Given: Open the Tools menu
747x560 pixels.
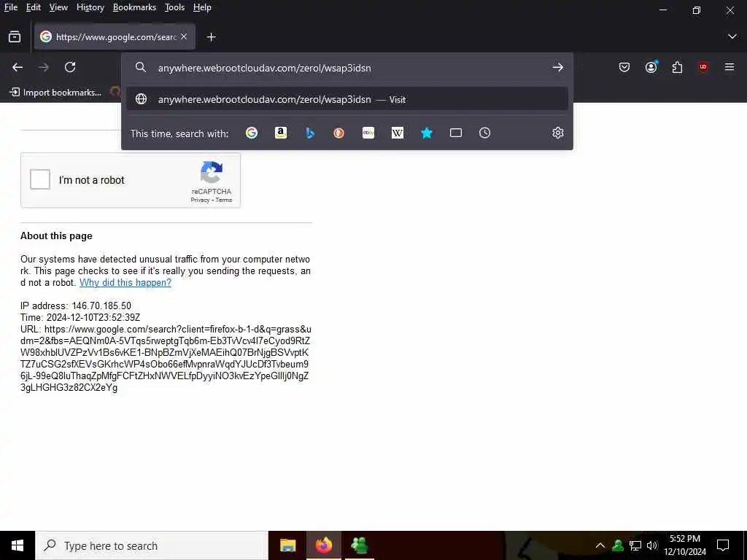Looking at the screenshot, I should pyautogui.click(x=174, y=7).
